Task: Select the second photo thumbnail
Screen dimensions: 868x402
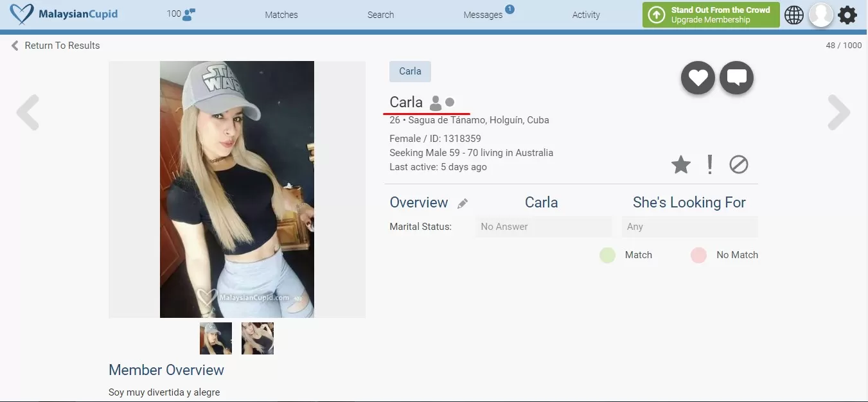Action: click(x=258, y=338)
